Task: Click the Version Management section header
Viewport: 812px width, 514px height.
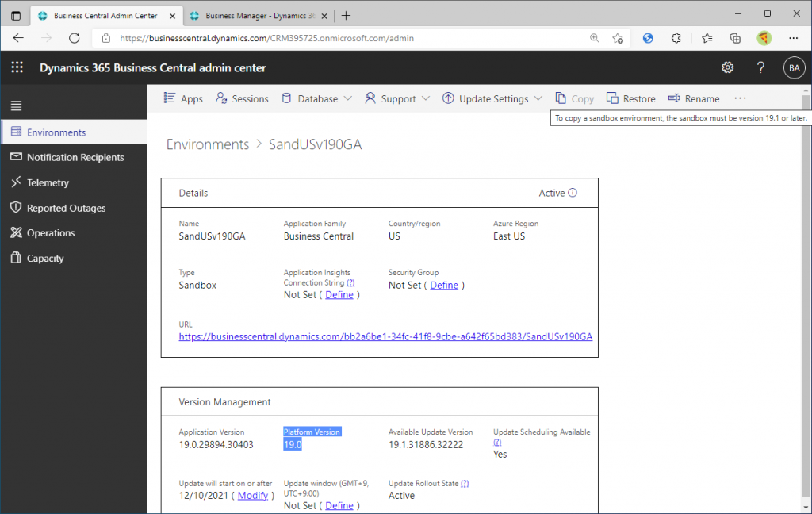Action: 224,402
